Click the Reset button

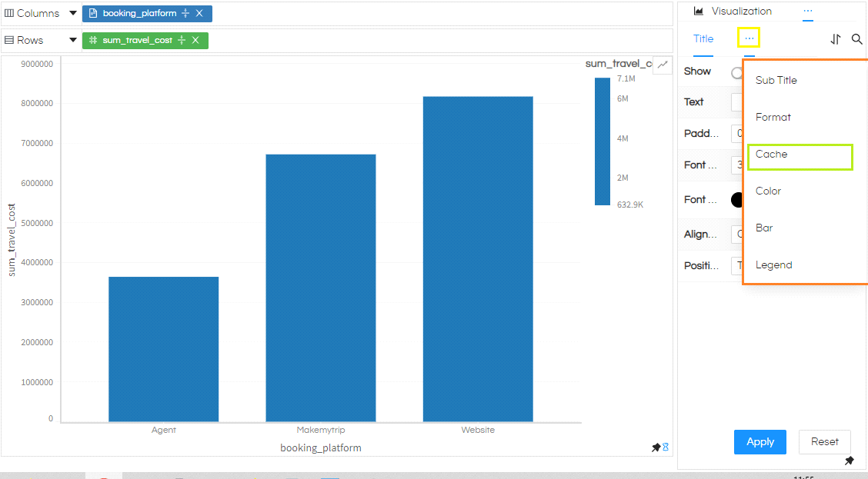pyautogui.click(x=824, y=442)
